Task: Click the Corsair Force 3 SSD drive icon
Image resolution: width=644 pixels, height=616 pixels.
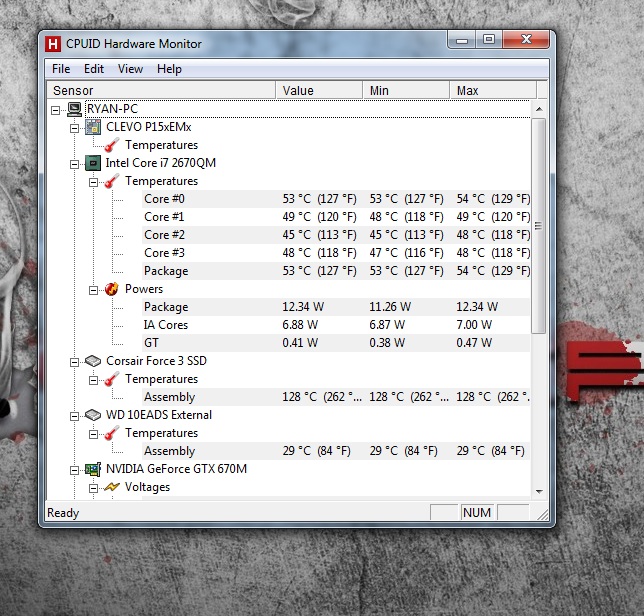Action: click(x=93, y=361)
